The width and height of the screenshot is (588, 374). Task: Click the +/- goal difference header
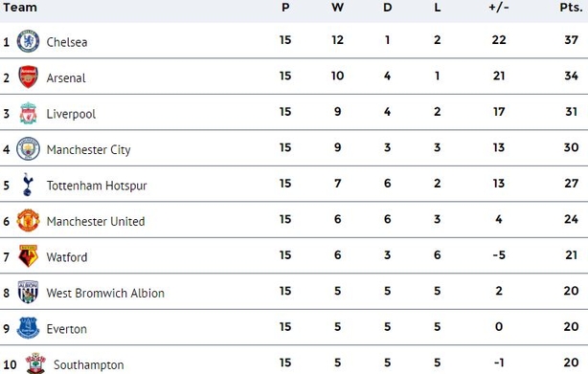[x=499, y=8]
